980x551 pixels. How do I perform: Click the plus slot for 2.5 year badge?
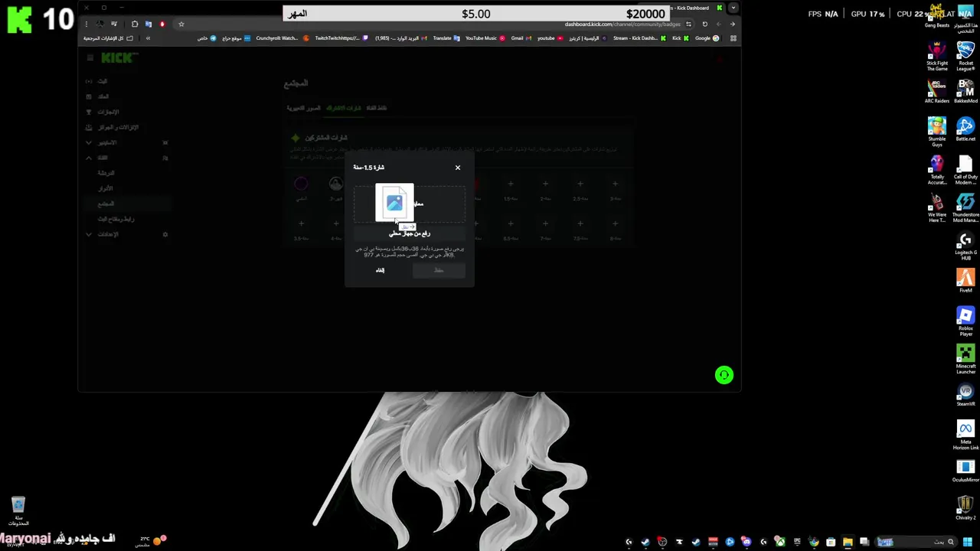tap(580, 184)
